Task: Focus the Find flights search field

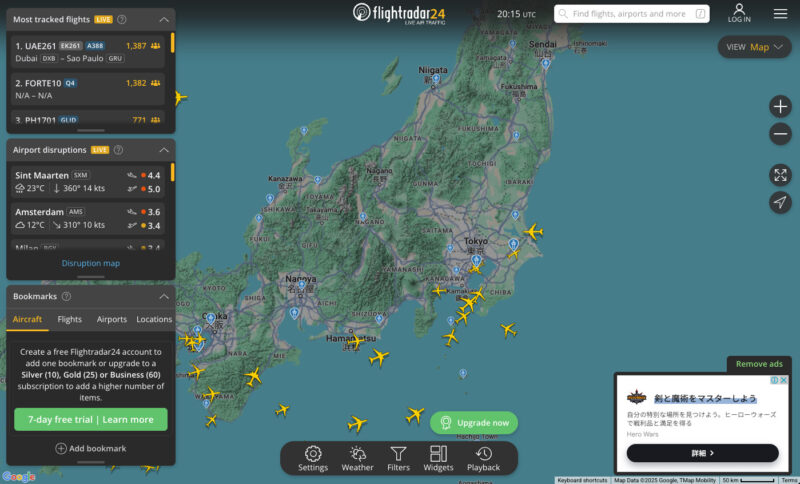Action: click(x=632, y=14)
